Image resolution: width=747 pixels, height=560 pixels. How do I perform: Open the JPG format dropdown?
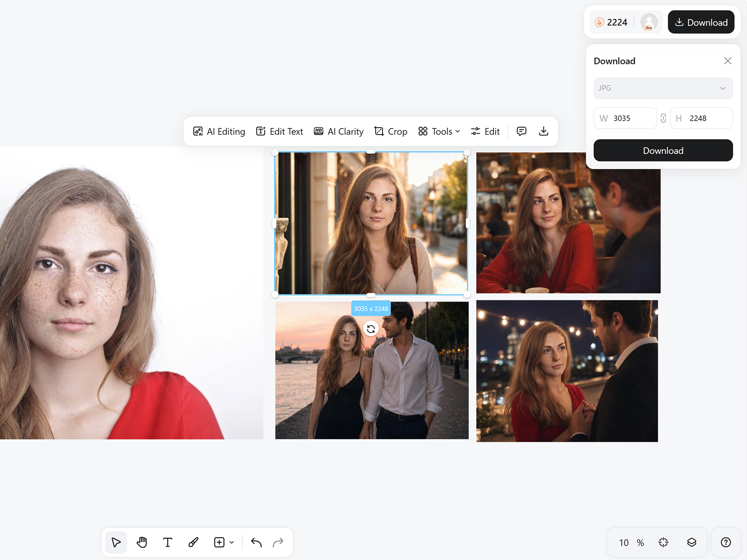click(663, 88)
